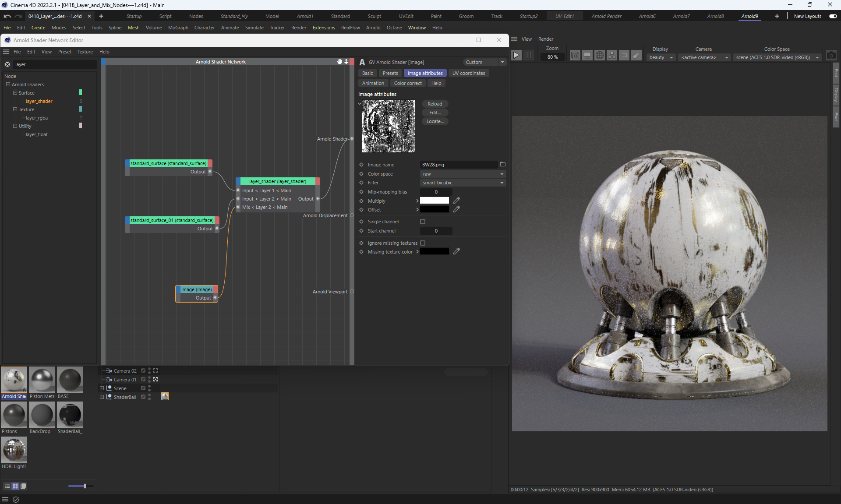Open the Display beauty dropdown
The height and width of the screenshot is (504, 841).
(x=661, y=57)
